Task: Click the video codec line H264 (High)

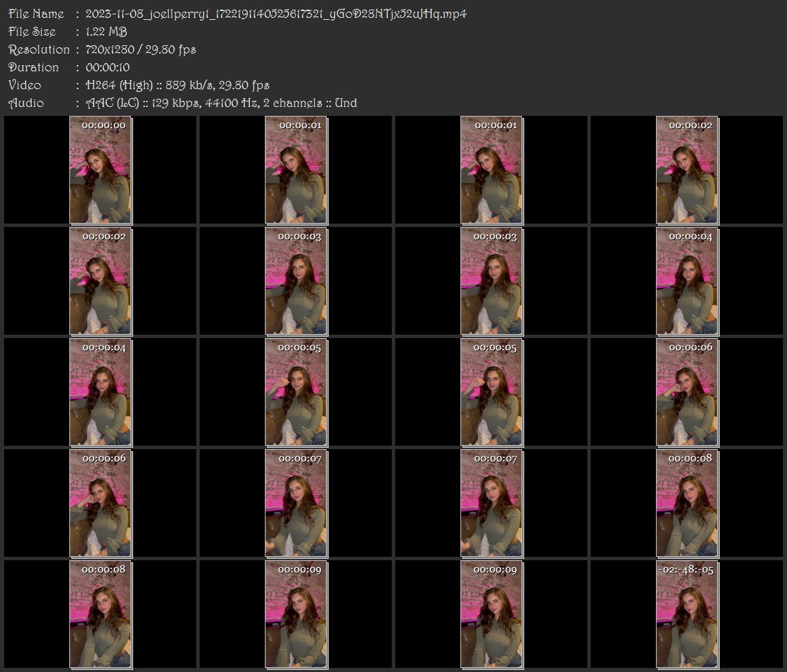Action: (178, 85)
